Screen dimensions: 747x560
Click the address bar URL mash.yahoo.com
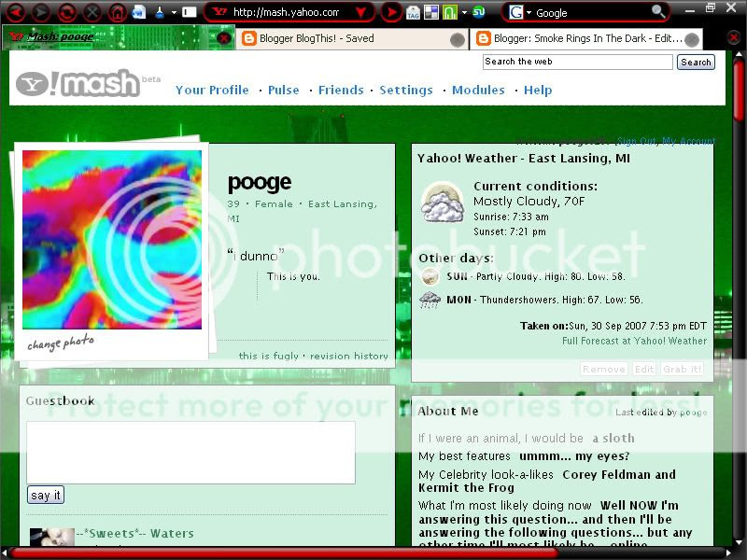(286, 12)
